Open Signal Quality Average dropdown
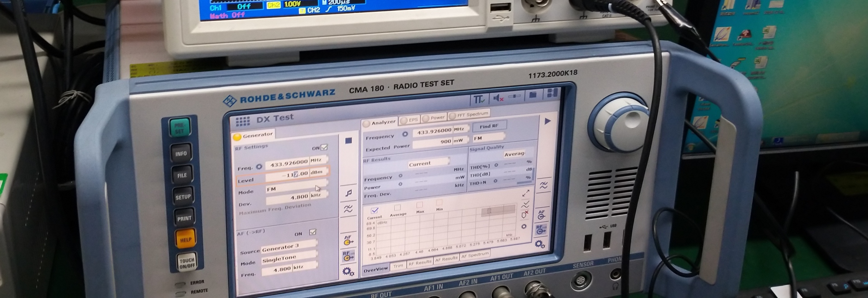This screenshot has height=298, width=868. point(514,154)
